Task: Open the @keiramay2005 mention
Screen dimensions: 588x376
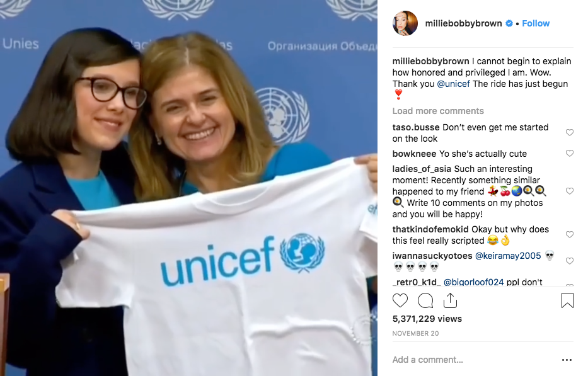Action: (508, 256)
